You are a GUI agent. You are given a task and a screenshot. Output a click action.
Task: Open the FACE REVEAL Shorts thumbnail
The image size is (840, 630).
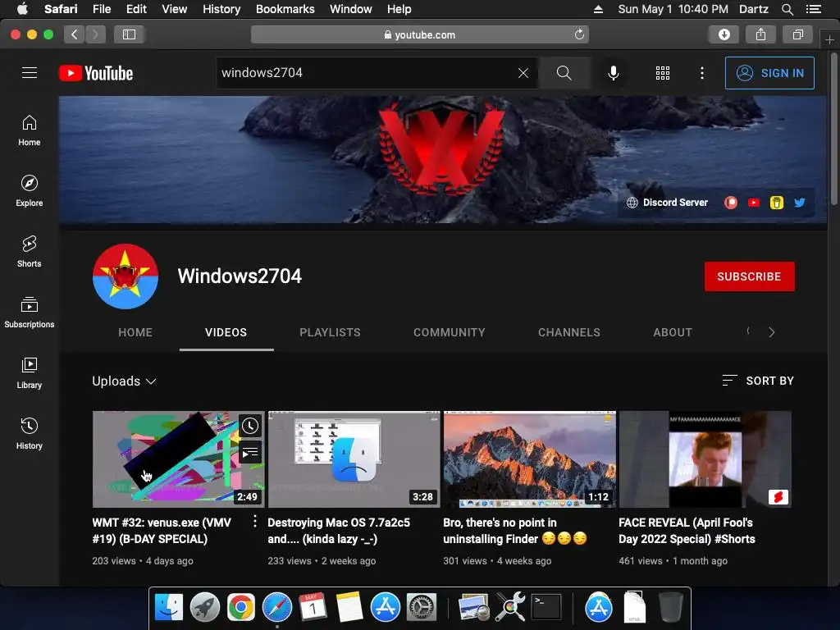click(x=705, y=459)
